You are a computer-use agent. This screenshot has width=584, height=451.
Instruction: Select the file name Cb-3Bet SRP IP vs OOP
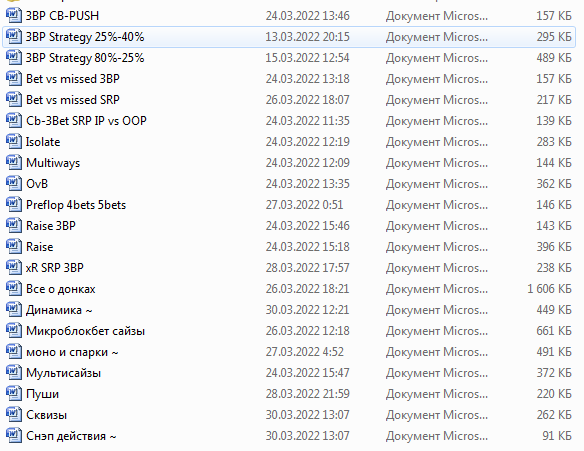pos(86,121)
